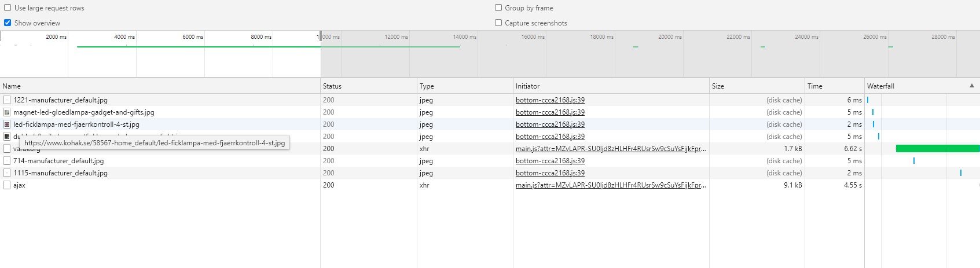
Task: Click the Waterfall column sort arrow
Action: (971, 86)
